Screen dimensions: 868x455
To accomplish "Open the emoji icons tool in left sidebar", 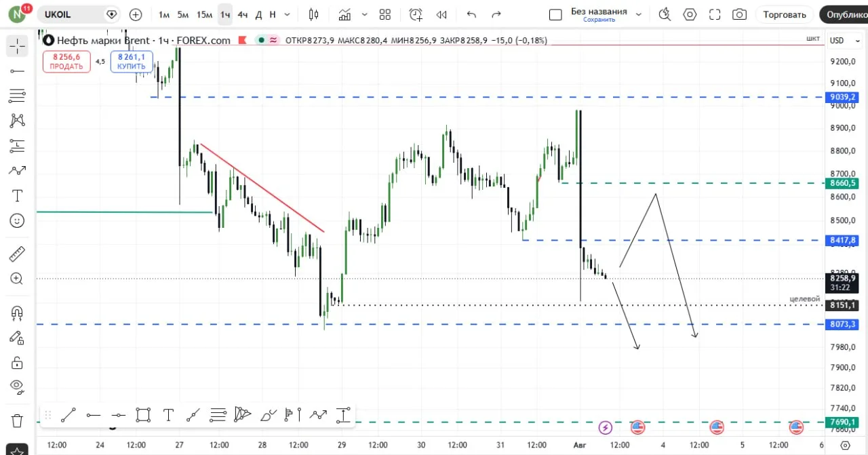I will pyautogui.click(x=17, y=220).
